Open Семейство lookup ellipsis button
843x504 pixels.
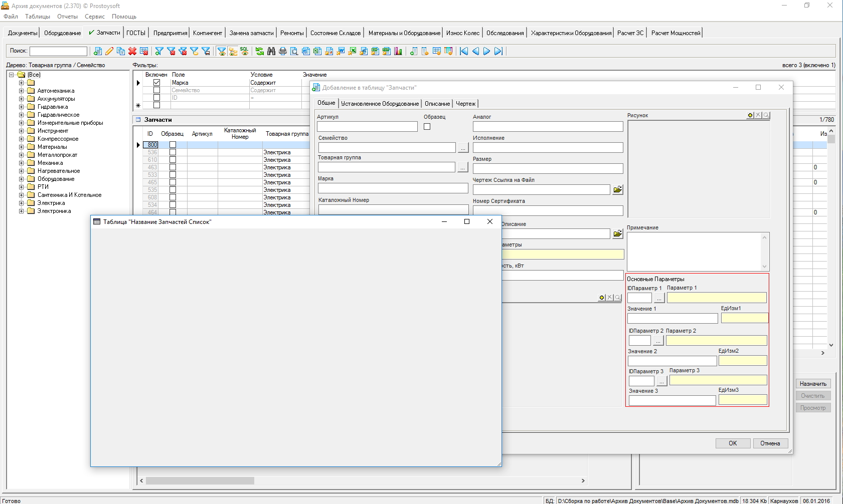click(x=463, y=148)
